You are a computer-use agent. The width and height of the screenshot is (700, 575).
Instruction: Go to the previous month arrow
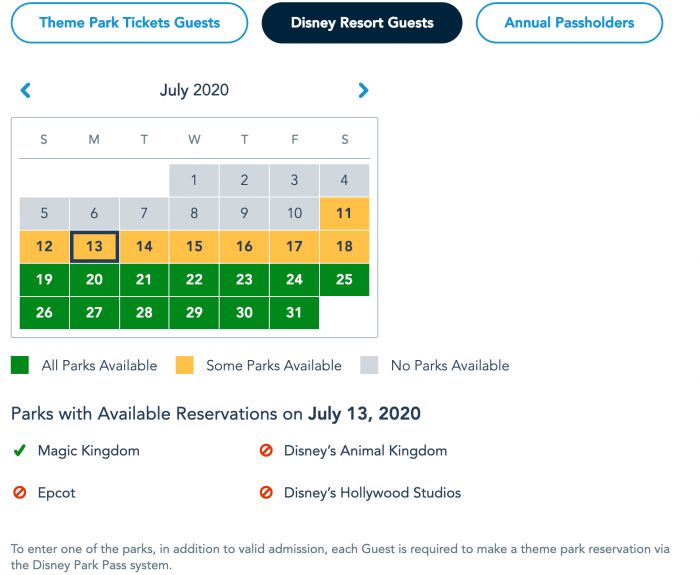(26, 90)
